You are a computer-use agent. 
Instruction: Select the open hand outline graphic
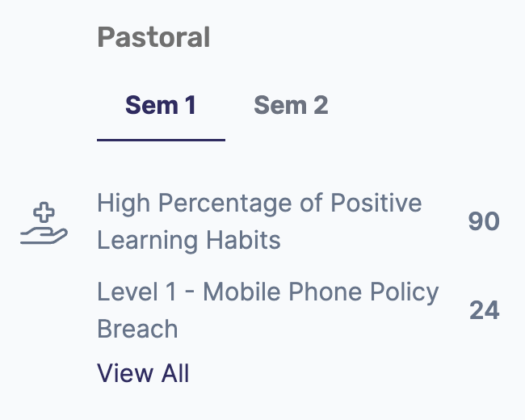(44, 236)
